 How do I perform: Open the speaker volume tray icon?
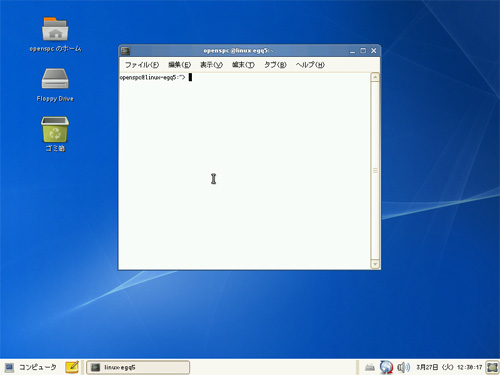pos(403,367)
